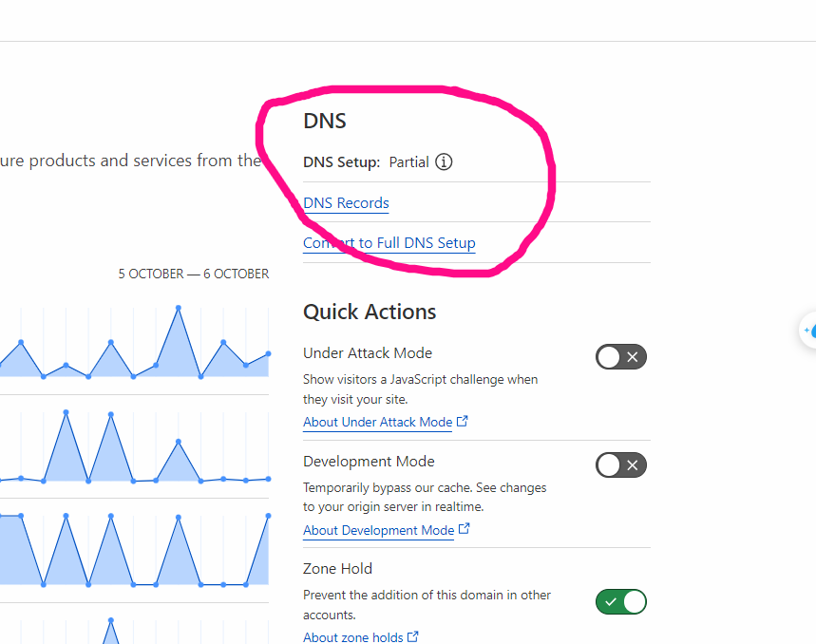Open the sparkle assistant icon at right edge
This screenshot has width=816, height=644.
click(809, 330)
